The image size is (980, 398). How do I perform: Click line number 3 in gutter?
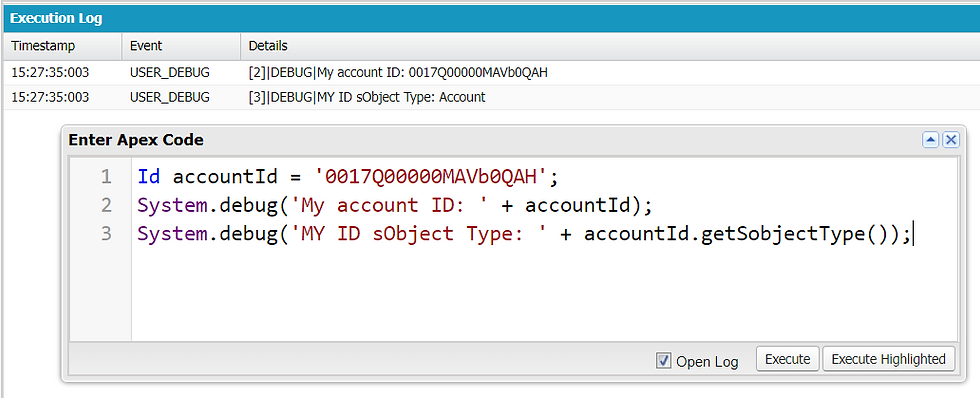tap(106, 234)
